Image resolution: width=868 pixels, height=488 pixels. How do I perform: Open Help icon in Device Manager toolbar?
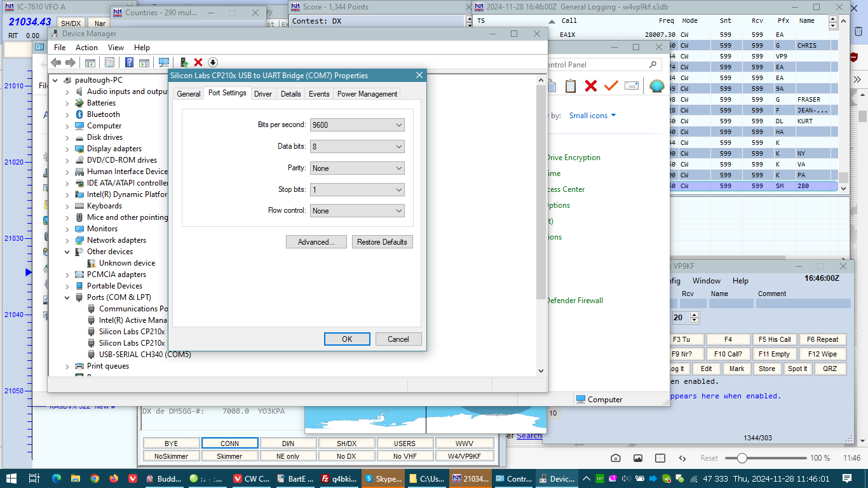click(x=129, y=62)
